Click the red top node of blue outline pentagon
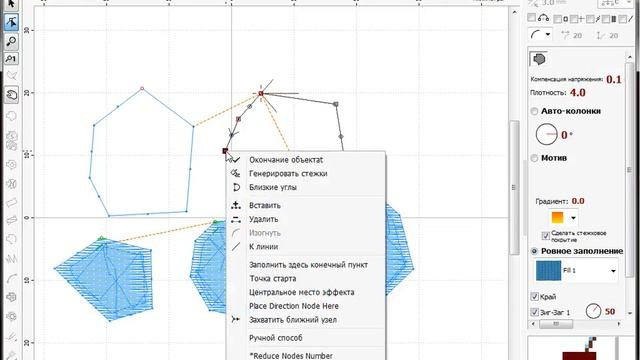 tap(142, 88)
